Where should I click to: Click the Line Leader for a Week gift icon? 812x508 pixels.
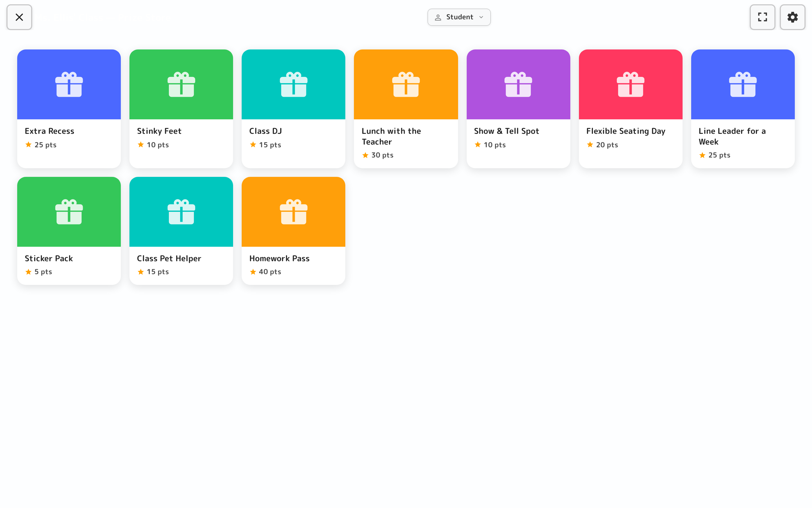tap(742, 84)
